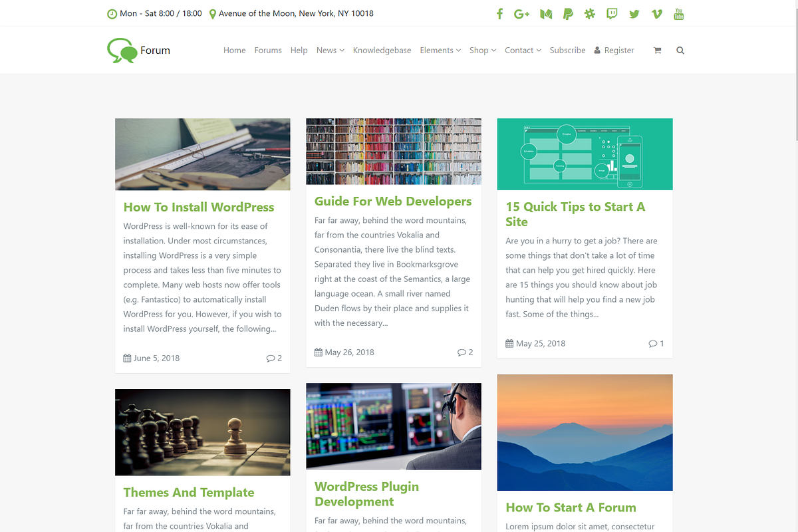Open the How To Start A Forum title
This screenshot has width=798, height=532.
[x=571, y=507]
